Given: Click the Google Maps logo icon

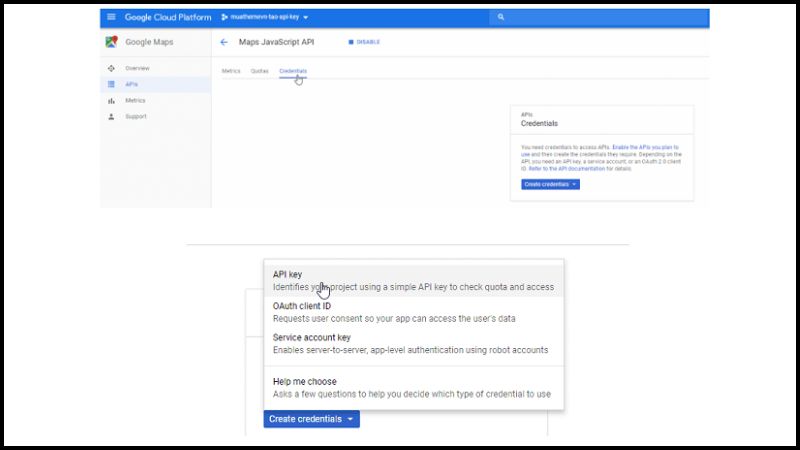Looking at the screenshot, I should 111,42.
